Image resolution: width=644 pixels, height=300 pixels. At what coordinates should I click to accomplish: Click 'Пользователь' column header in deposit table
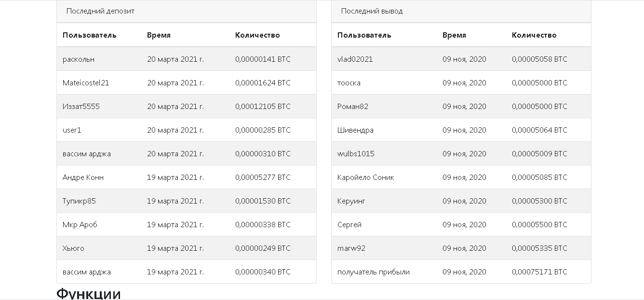(x=89, y=35)
